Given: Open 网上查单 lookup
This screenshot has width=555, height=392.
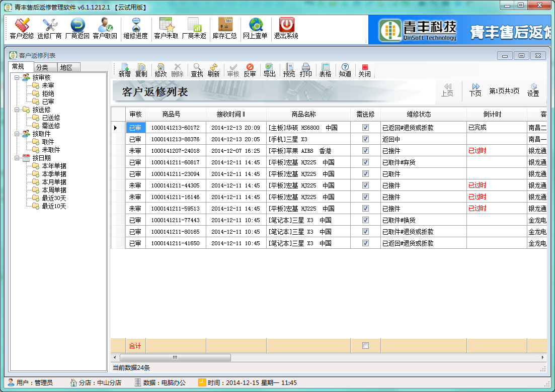Looking at the screenshot, I should click(x=255, y=29).
